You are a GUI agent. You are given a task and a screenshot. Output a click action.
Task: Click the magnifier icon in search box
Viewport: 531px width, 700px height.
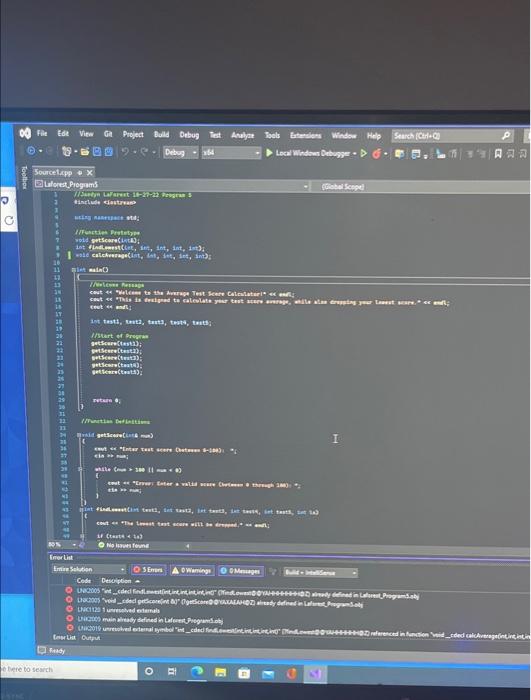click(506, 136)
